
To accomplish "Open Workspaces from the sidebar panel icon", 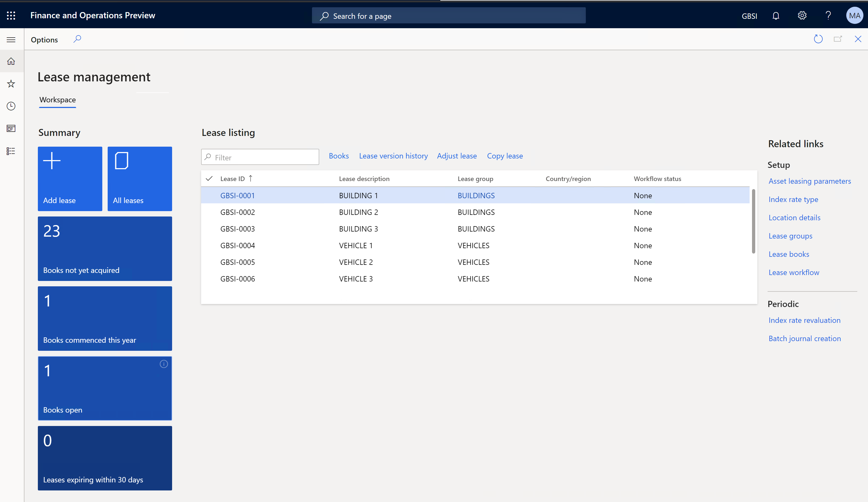I will point(11,128).
